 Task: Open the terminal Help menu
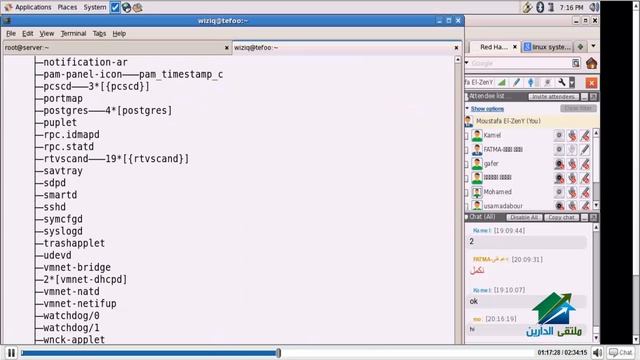pyautogui.click(x=119, y=33)
